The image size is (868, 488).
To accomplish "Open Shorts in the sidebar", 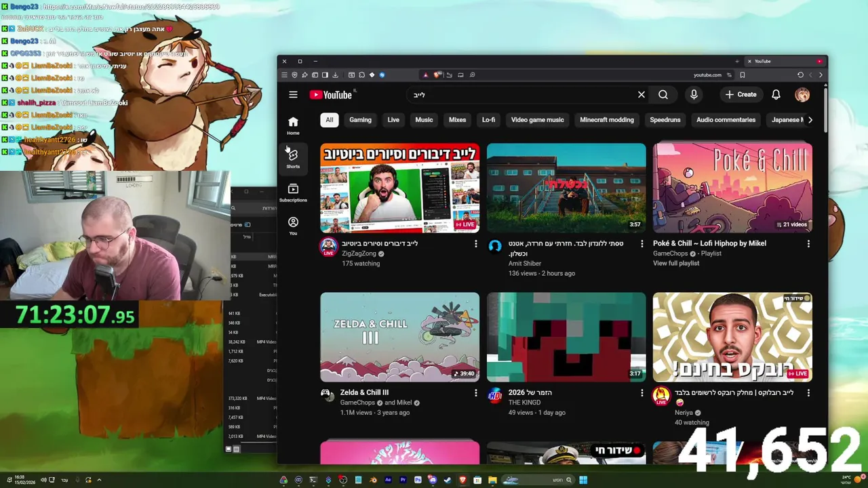I will coord(293,159).
